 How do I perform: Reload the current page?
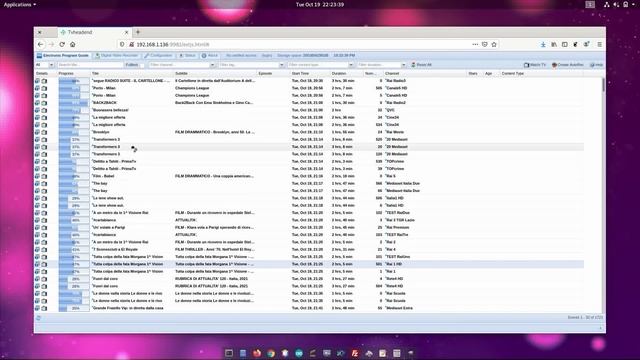(62, 44)
